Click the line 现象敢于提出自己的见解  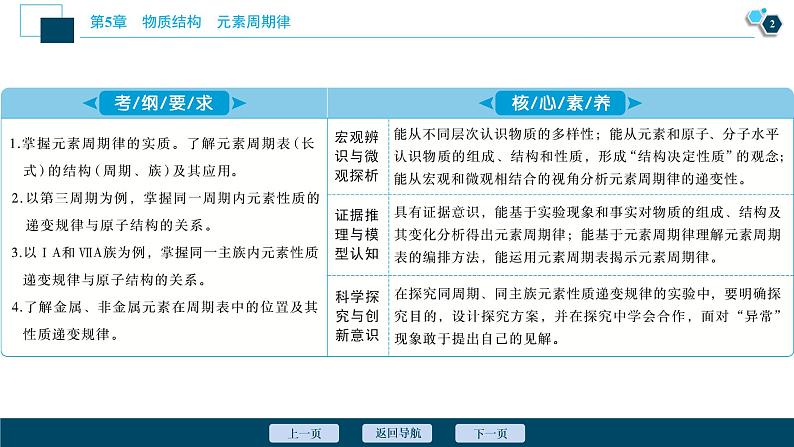click(x=477, y=338)
